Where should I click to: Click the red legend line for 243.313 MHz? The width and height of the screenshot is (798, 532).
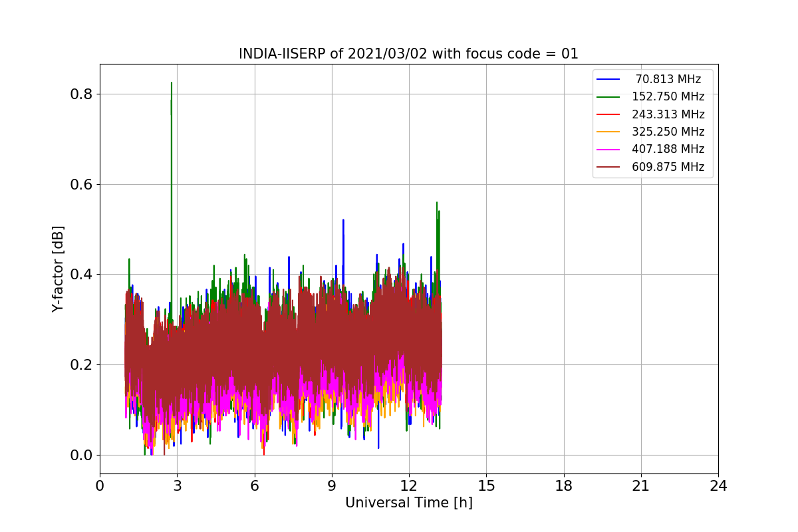609,114
